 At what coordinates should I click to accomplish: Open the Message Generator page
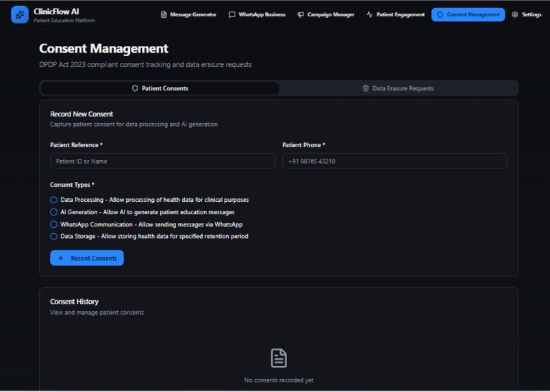point(188,15)
